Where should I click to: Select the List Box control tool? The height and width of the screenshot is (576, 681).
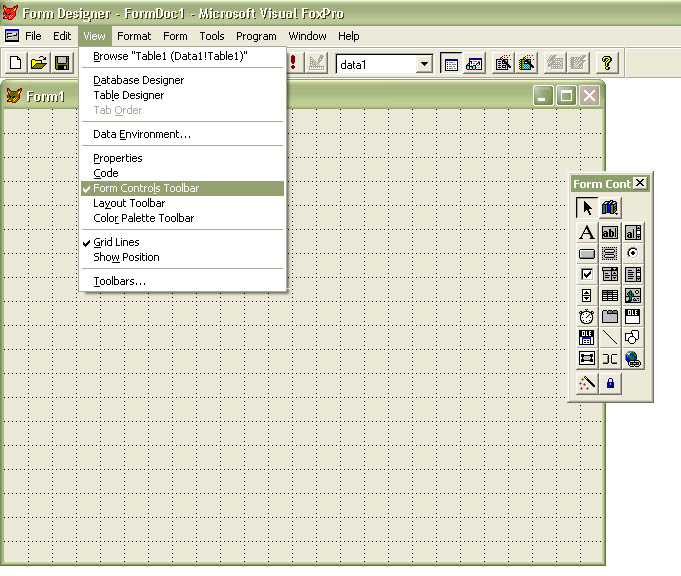click(633, 274)
